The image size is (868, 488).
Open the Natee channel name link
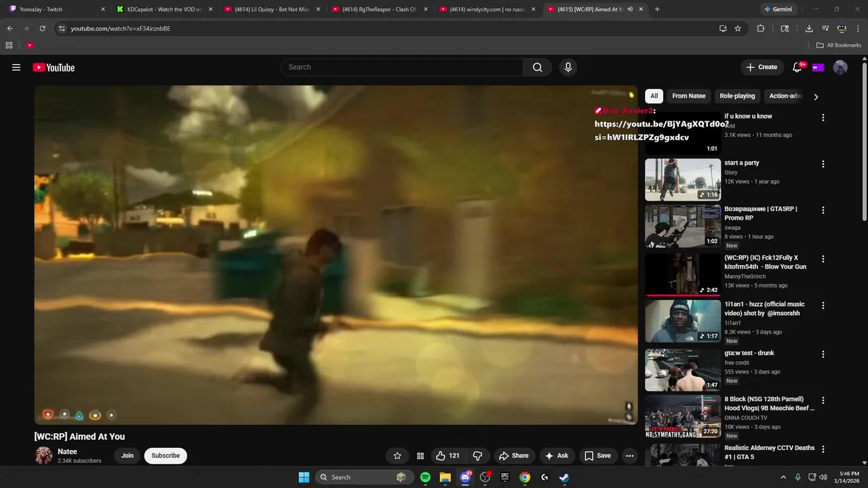[x=67, y=451]
